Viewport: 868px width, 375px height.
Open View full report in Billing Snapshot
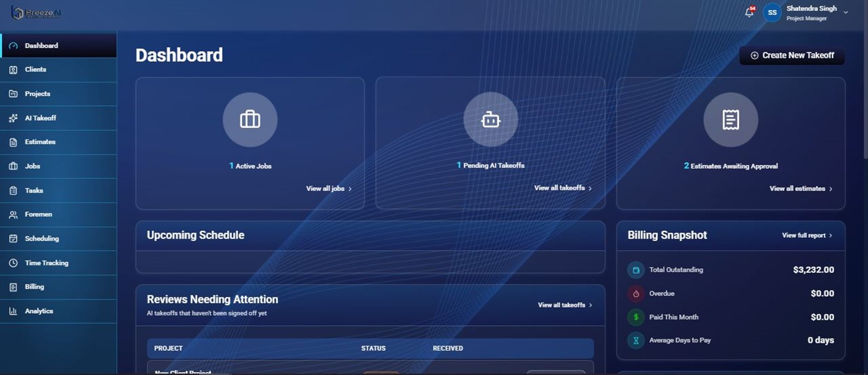click(x=807, y=235)
